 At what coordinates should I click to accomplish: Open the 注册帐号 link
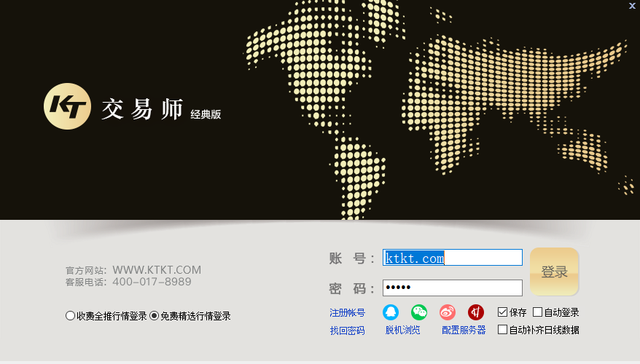(348, 312)
